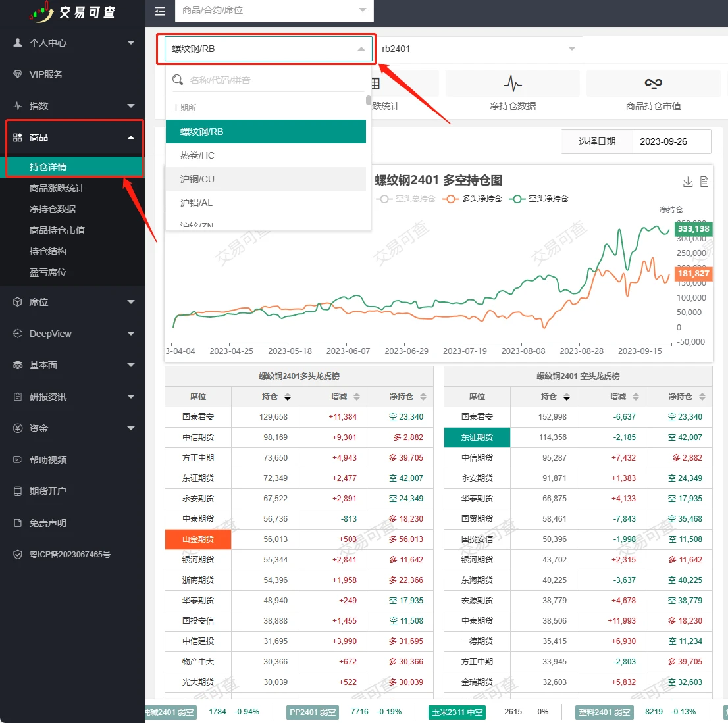Focus the 名称/代码/拼音 search field
Image resolution: width=728 pixels, height=723 pixels.
click(276, 80)
